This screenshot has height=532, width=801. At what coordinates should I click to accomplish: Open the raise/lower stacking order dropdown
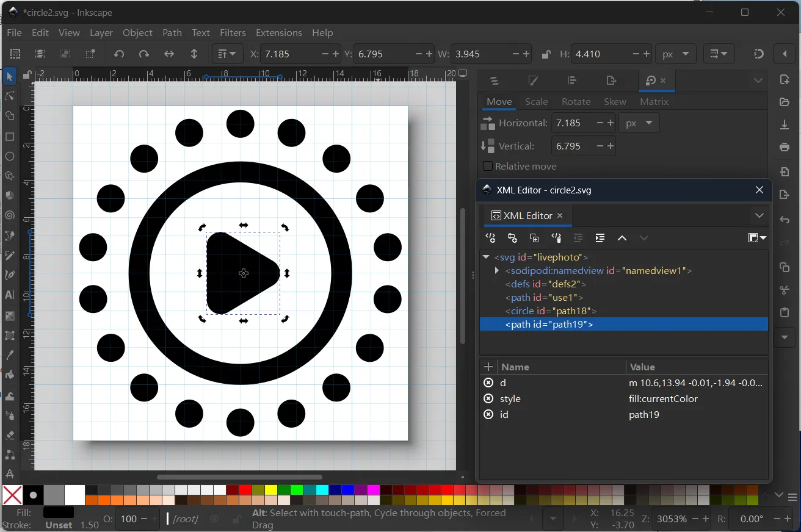[x=227, y=54]
